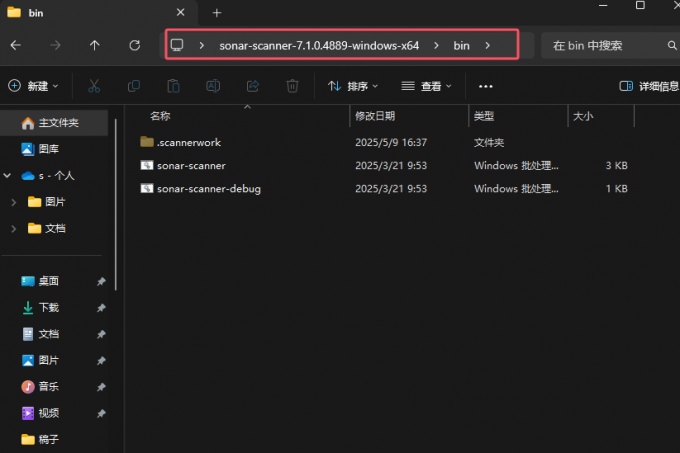The image size is (680, 453).
Task: Click the sonar-scanner-debug file icon
Action: [x=147, y=188]
